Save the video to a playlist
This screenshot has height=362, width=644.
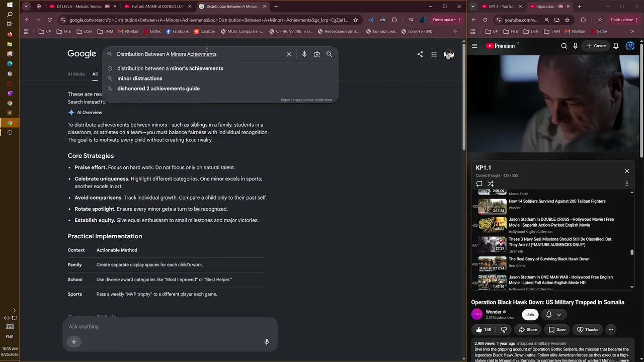[x=557, y=330]
